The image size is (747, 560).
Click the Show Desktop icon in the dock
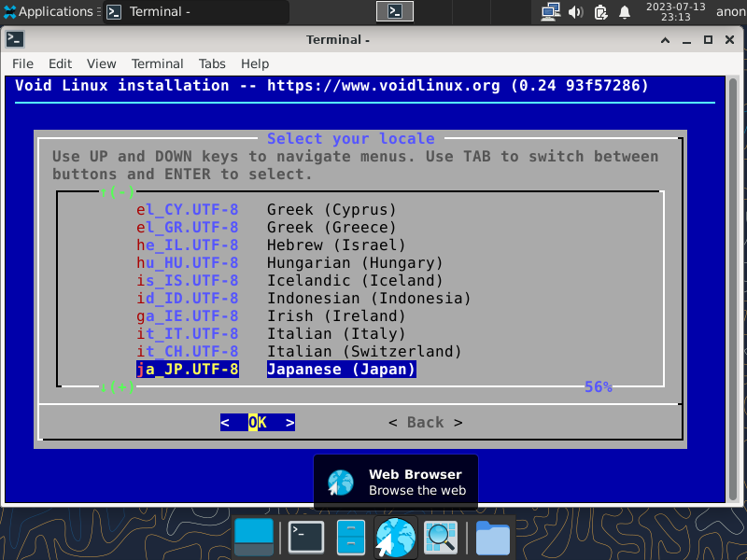pos(254,538)
